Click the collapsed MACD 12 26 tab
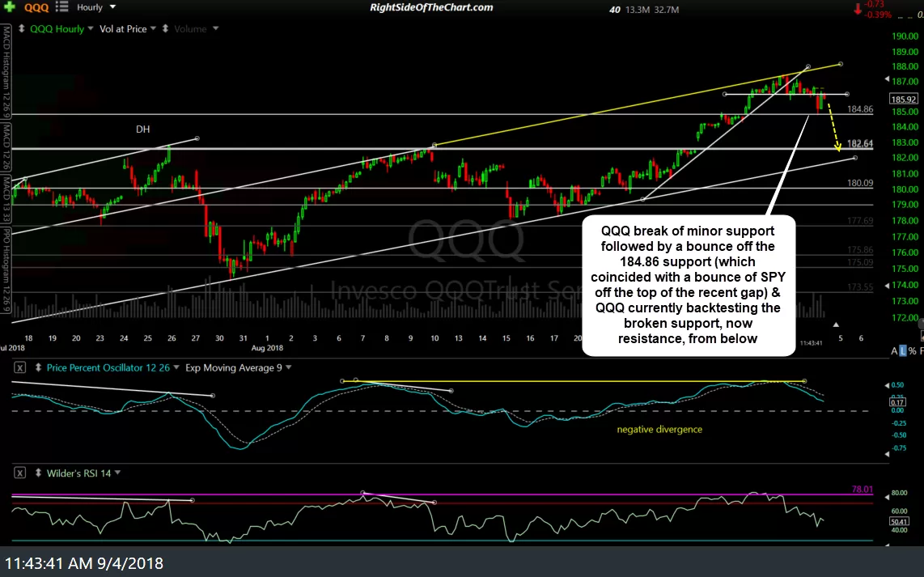 6,147
